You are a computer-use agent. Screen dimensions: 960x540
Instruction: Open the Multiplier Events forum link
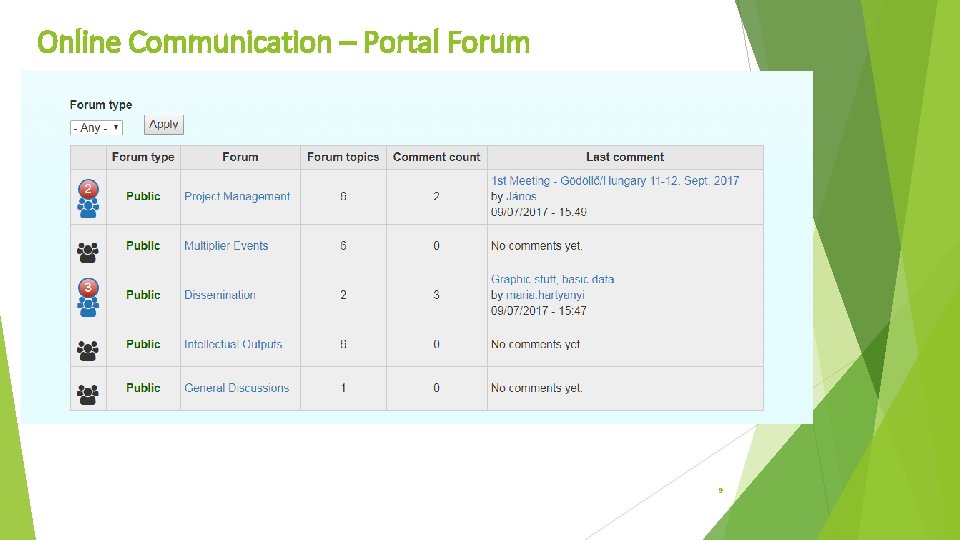coord(226,246)
